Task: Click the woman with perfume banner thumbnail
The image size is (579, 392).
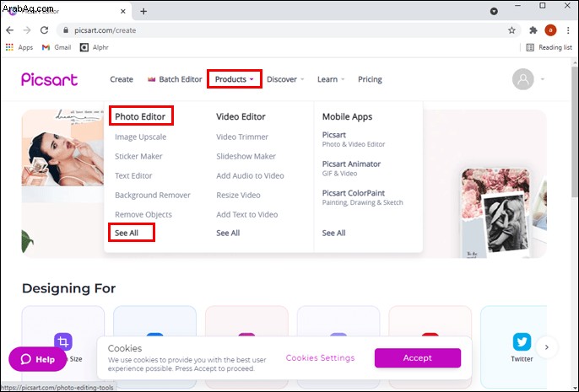Action: click(x=62, y=148)
